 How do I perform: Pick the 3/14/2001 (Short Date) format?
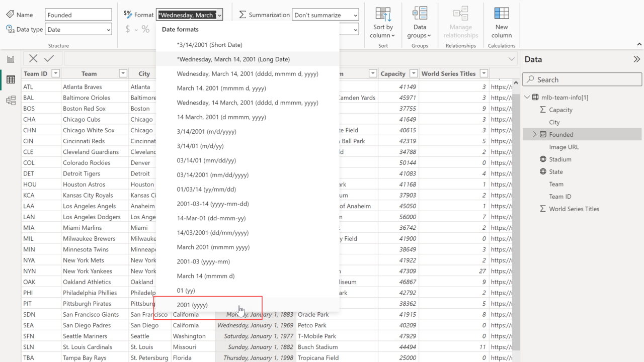[x=209, y=45]
